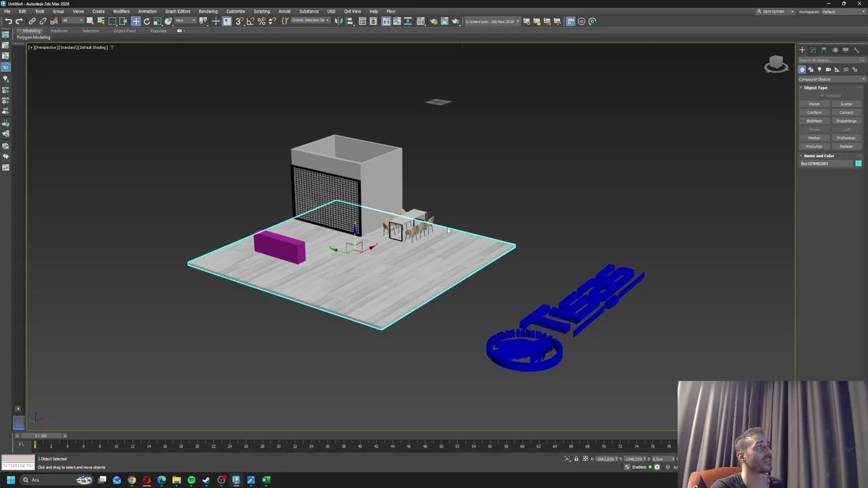Open Spotify from the taskbar

pos(191,480)
